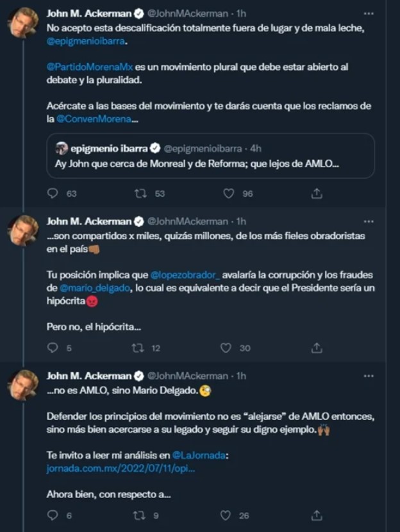
Task: Retweet the third tweet showing 9 retweets
Action: [139, 515]
